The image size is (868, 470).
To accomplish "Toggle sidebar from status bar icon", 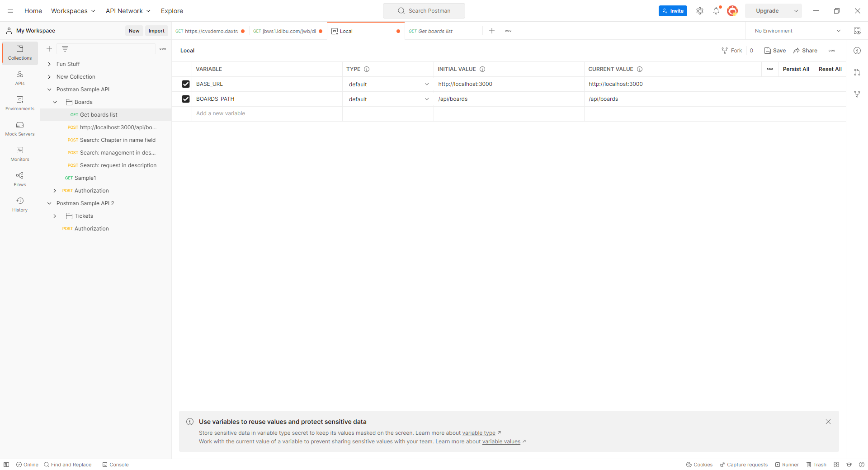I will [x=6, y=465].
